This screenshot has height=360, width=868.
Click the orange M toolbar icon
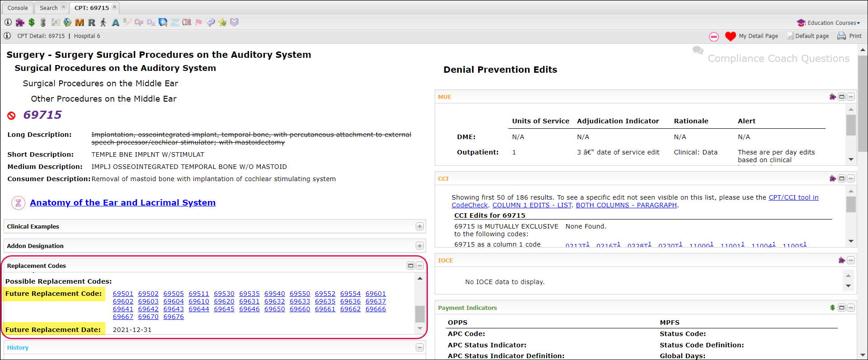click(80, 22)
